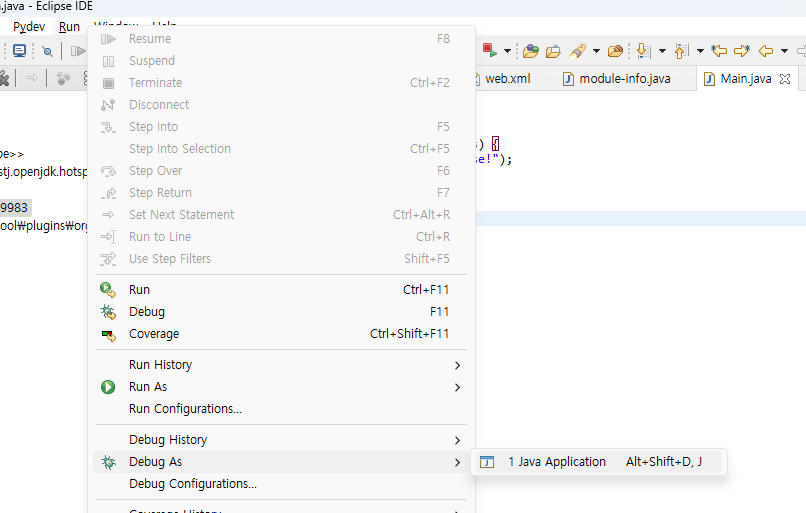This screenshot has height=513, width=806.
Task: Open dropdown beside external tools run icon
Action: tap(507, 51)
